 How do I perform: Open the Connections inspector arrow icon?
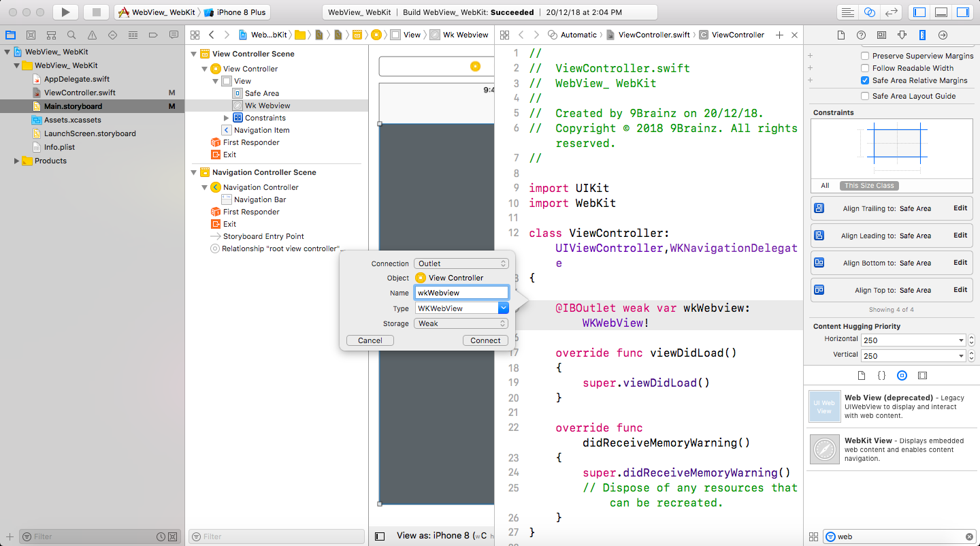943,35
